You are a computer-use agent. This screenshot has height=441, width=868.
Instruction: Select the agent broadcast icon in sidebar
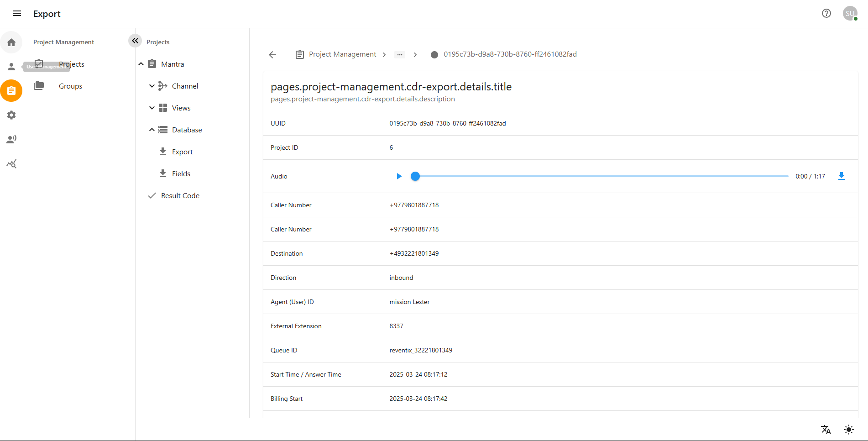[11, 139]
